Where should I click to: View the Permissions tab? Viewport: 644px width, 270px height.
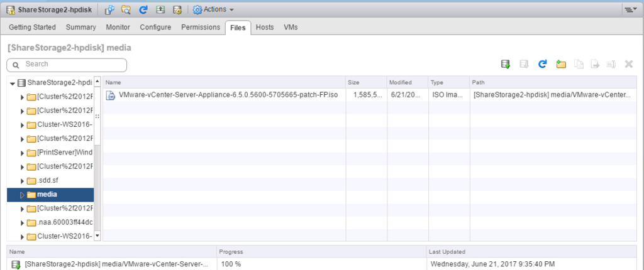tap(201, 28)
